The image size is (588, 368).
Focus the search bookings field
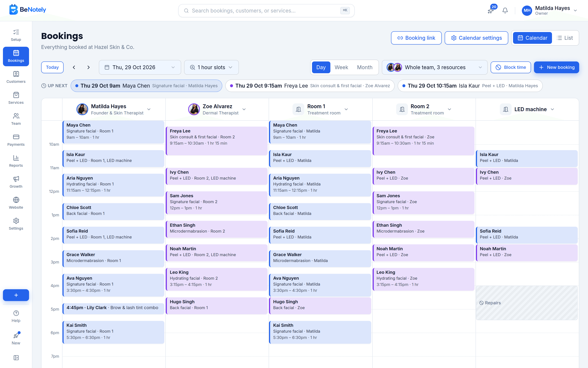pos(266,10)
